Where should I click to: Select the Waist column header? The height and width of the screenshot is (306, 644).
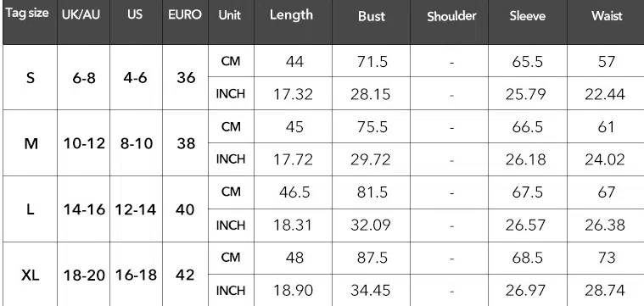[x=607, y=16]
